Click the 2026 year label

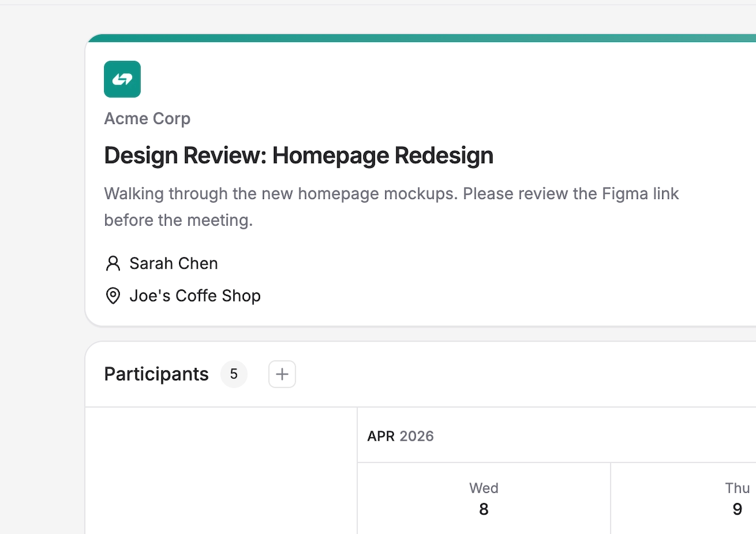[416, 437]
